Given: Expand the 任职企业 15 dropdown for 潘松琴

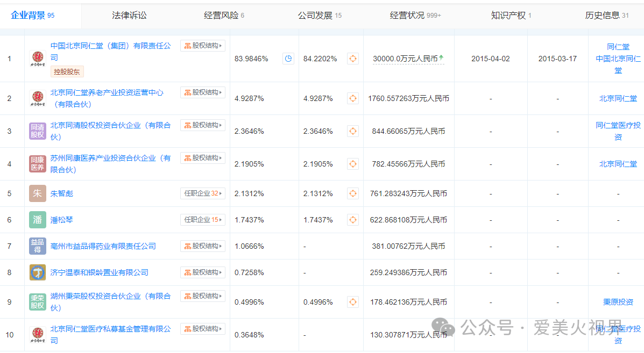Looking at the screenshot, I should point(203,219).
